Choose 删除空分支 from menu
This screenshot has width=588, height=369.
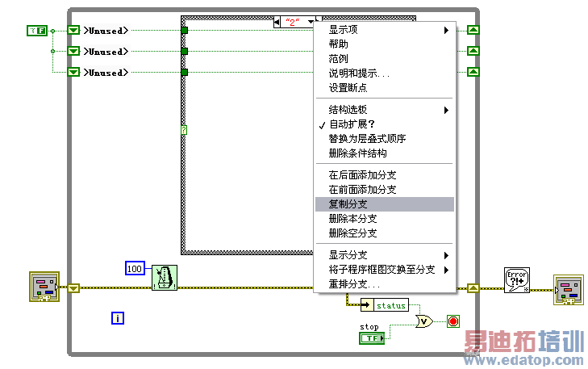click(385, 233)
